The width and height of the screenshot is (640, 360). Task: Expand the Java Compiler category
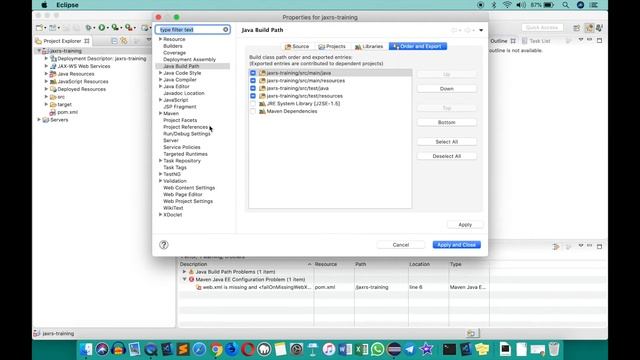160,80
